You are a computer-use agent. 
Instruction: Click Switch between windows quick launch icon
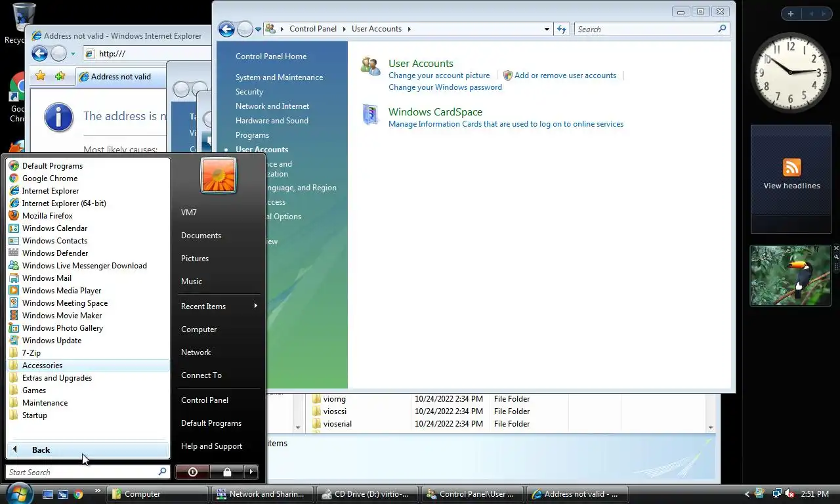point(63,494)
